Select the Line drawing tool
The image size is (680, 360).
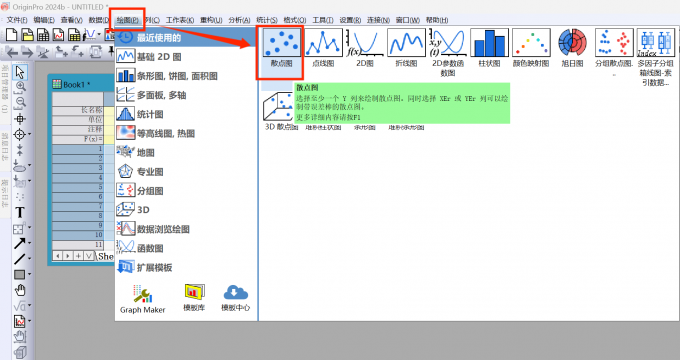(x=19, y=259)
